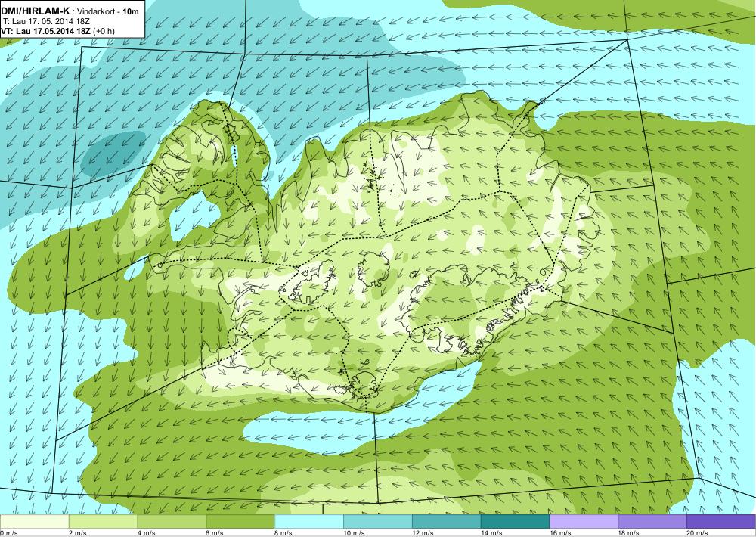Click the '0 m/s' legend label

[8, 533]
